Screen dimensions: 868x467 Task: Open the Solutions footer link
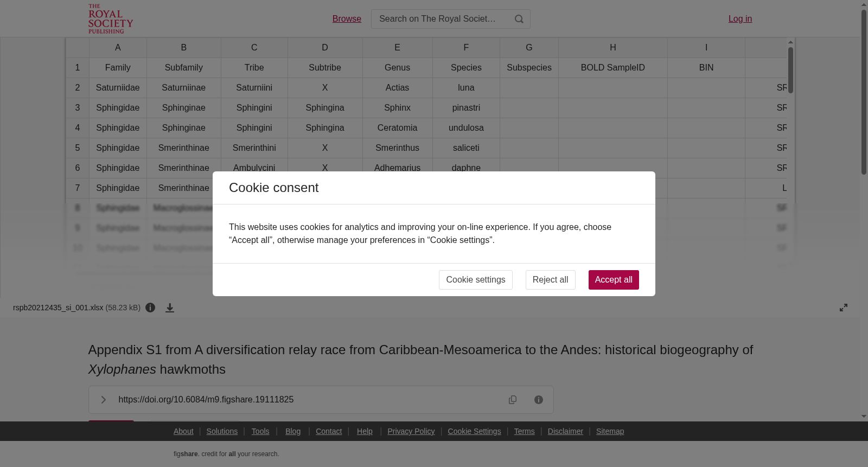tap(222, 431)
